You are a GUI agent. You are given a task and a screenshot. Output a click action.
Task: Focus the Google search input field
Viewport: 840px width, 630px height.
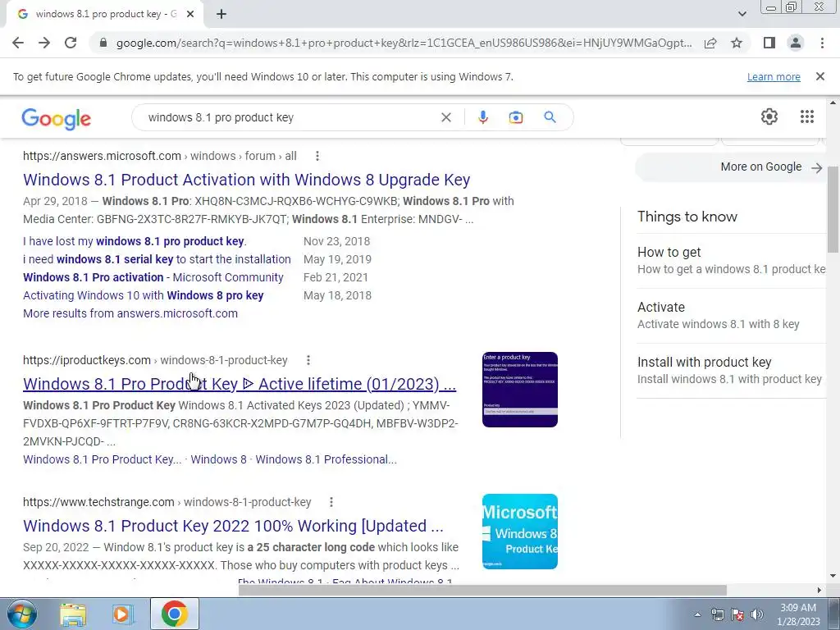[290, 117]
